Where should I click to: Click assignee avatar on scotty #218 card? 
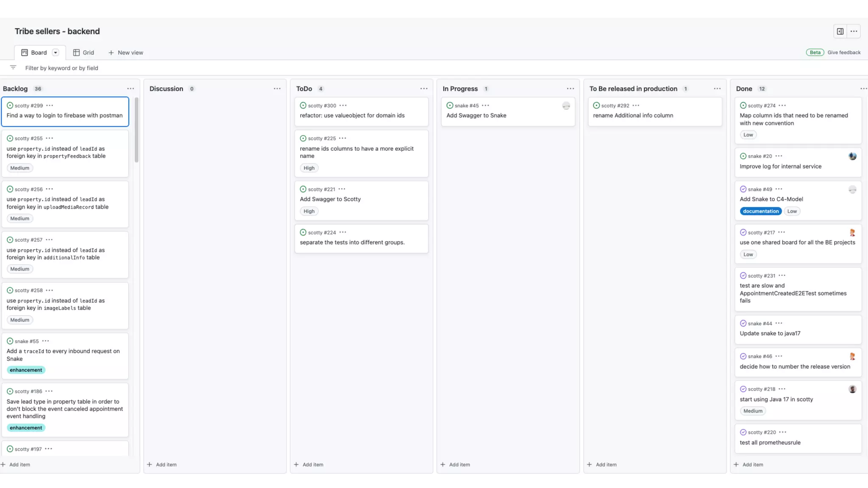click(x=852, y=389)
